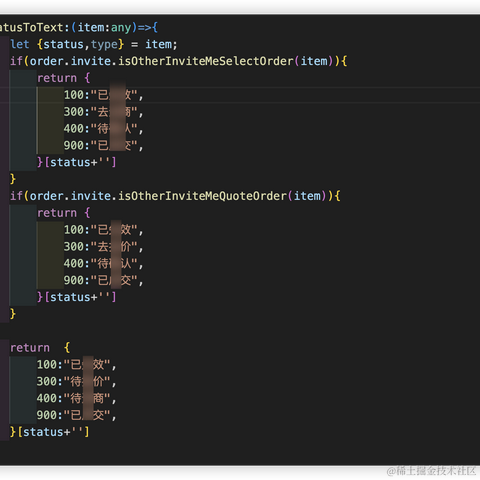This screenshot has height=480, width=480.
Task: Click key 300 in the isOtherInviteMeQuoteOrder block
Action: [74, 247]
